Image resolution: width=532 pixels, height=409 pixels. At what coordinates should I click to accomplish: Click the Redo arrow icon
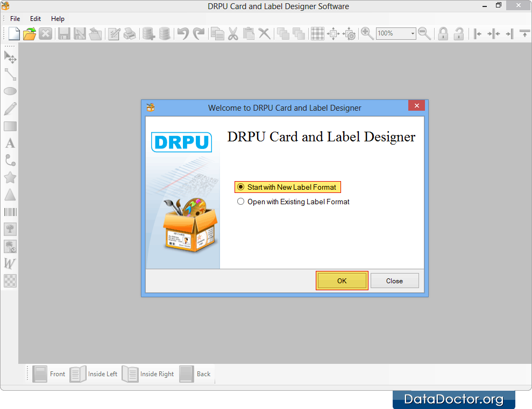coord(199,33)
